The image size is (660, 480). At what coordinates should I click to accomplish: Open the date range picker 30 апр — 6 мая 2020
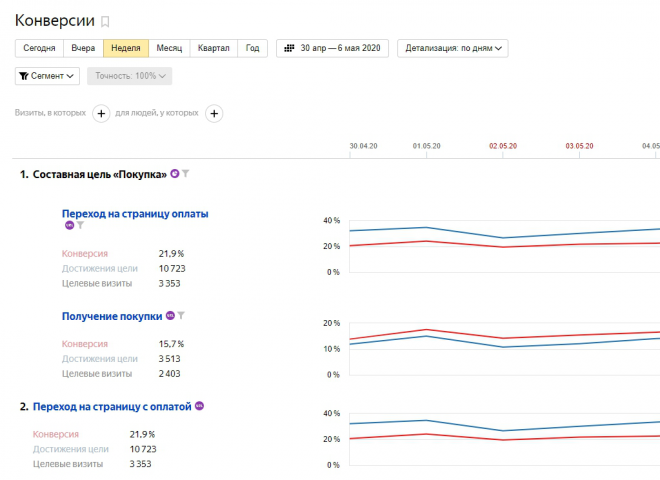333,48
